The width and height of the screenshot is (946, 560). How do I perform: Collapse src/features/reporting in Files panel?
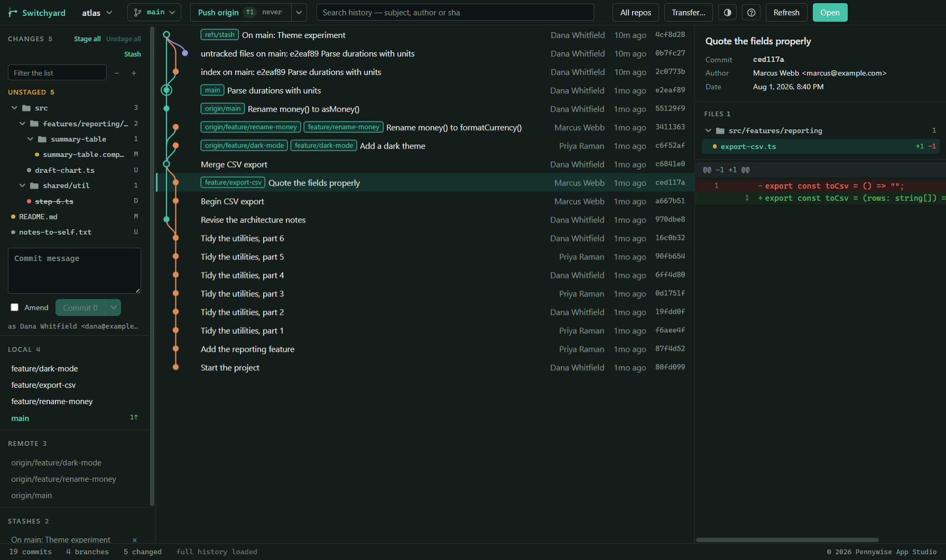(708, 130)
